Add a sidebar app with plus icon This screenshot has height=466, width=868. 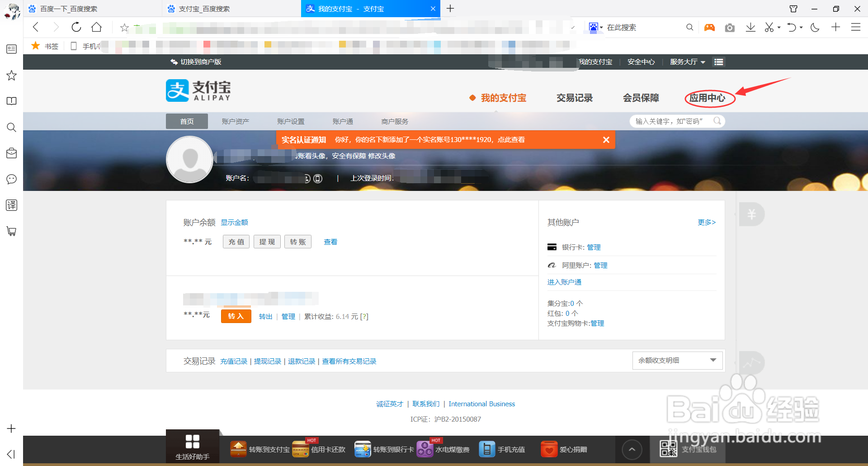click(11, 428)
